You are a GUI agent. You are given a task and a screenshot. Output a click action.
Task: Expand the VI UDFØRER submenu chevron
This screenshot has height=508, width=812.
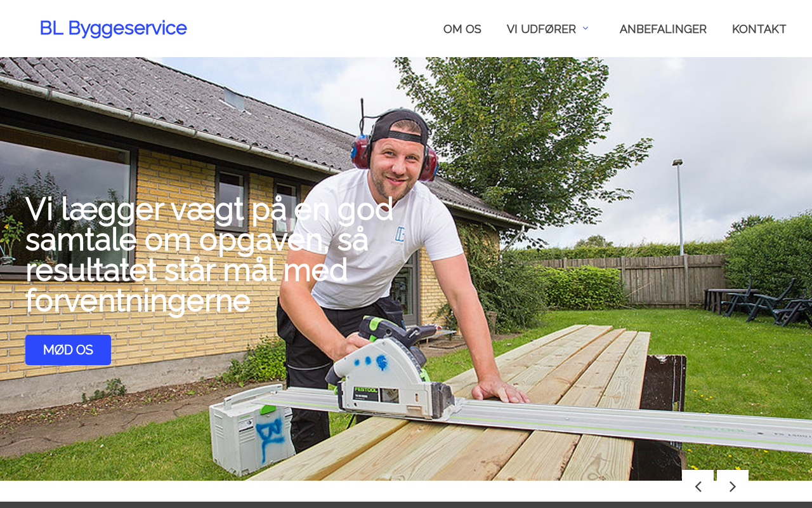586,29
